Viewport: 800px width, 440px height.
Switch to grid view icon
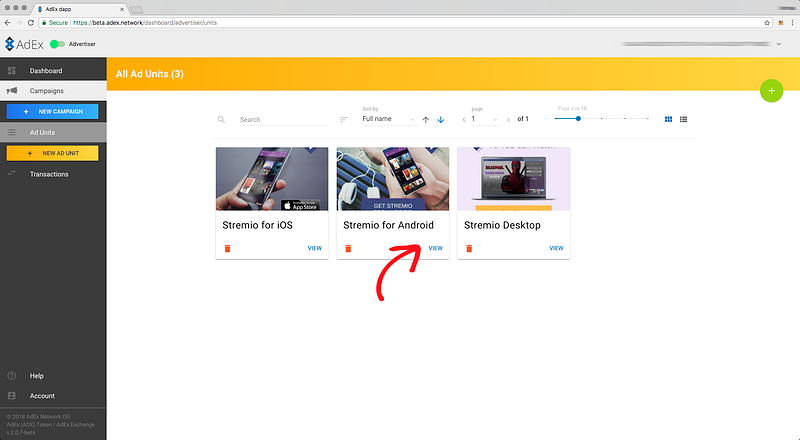[x=668, y=119]
